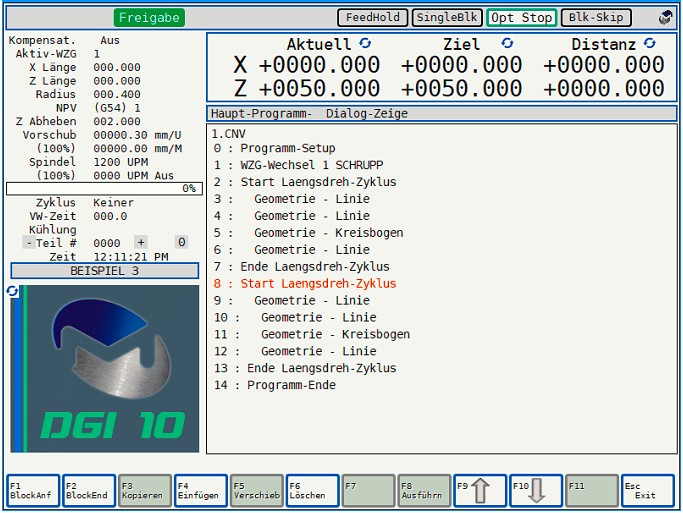This screenshot has width=683, height=513.
Task: Decrease part count with minus button
Action: coord(29,243)
